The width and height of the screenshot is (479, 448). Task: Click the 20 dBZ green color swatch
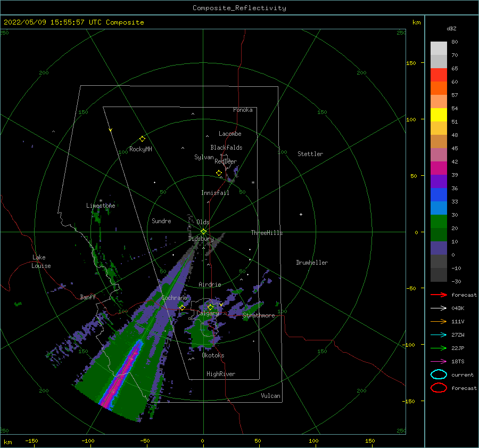click(439, 222)
